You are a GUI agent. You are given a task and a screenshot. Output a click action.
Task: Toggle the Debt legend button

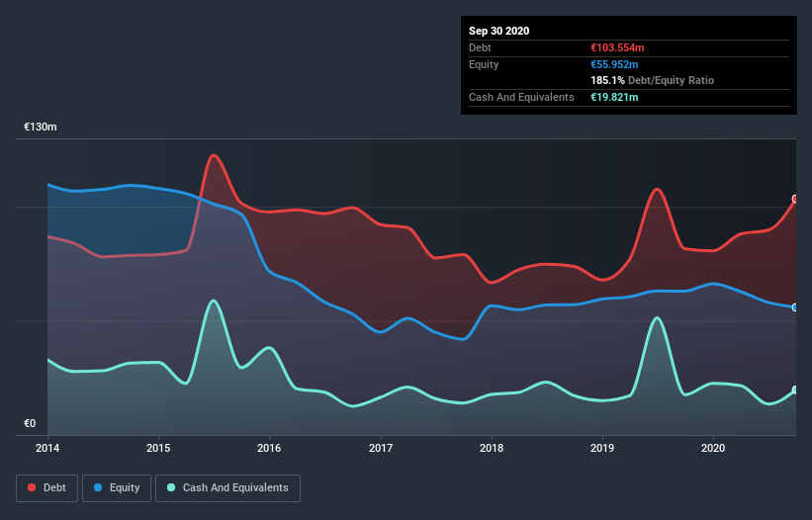point(46,488)
